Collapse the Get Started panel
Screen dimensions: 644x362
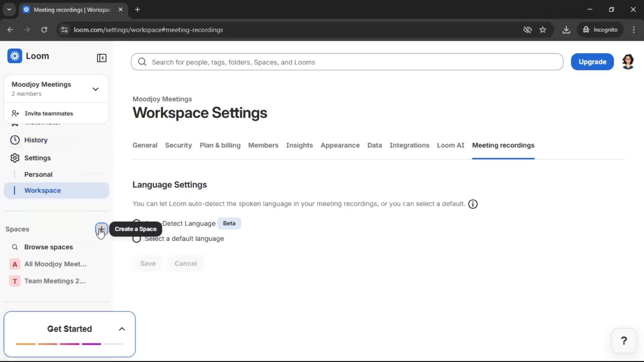122,329
